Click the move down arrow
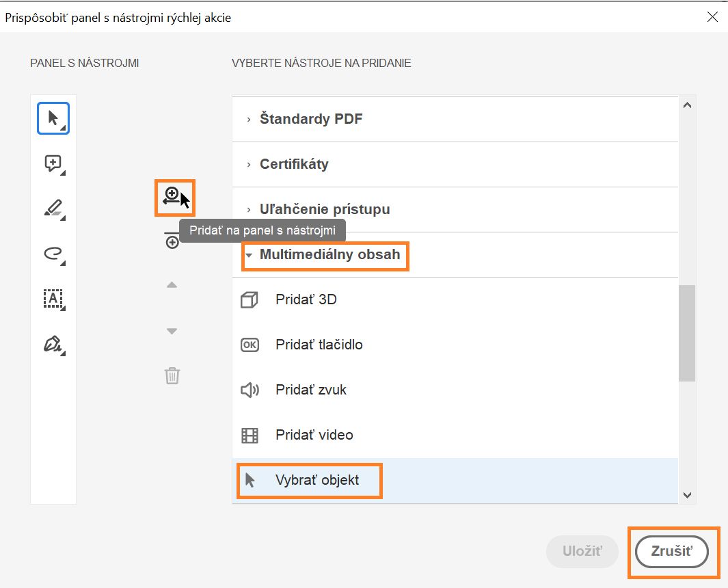The width and height of the screenshot is (728, 588). point(172,331)
